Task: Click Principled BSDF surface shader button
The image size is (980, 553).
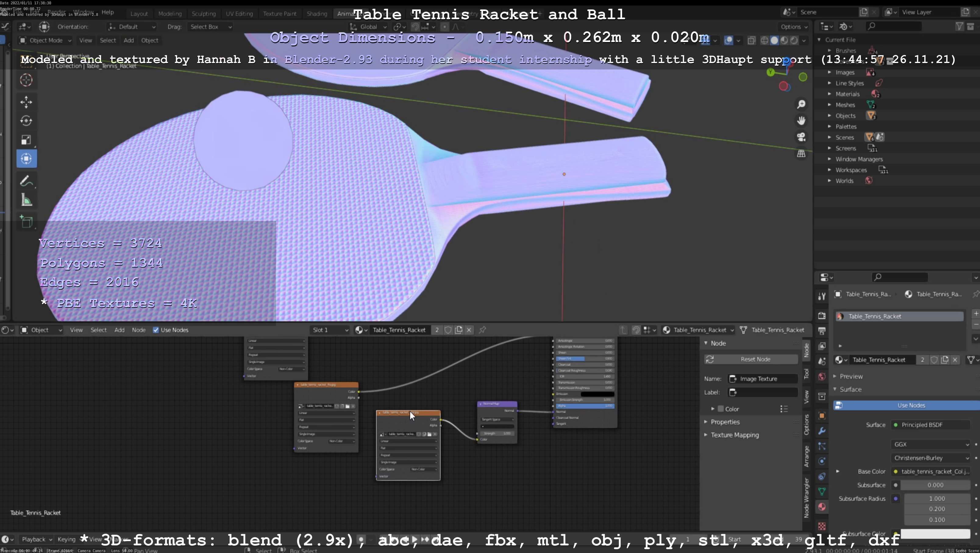Action: [930, 425]
